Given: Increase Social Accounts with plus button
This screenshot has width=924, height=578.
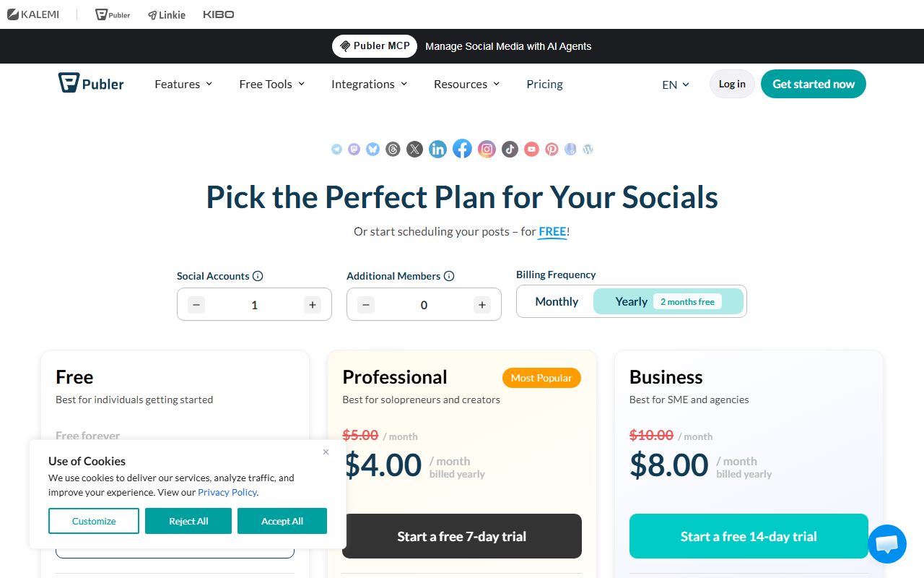Looking at the screenshot, I should [313, 305].
